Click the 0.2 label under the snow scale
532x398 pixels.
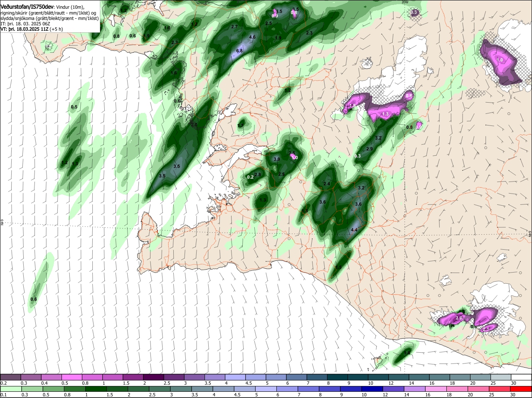pos(3,383)
